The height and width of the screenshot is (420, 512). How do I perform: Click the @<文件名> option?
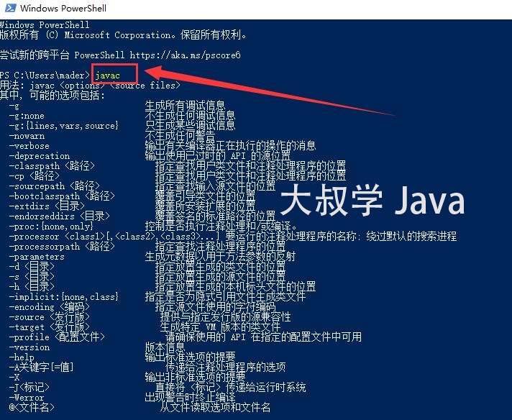(x=32, y=408)
